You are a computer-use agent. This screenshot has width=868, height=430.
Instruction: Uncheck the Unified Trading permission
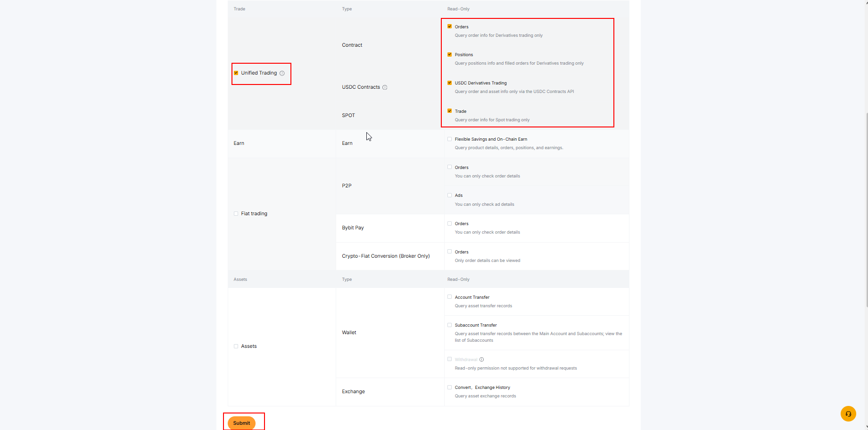point(236,73)
